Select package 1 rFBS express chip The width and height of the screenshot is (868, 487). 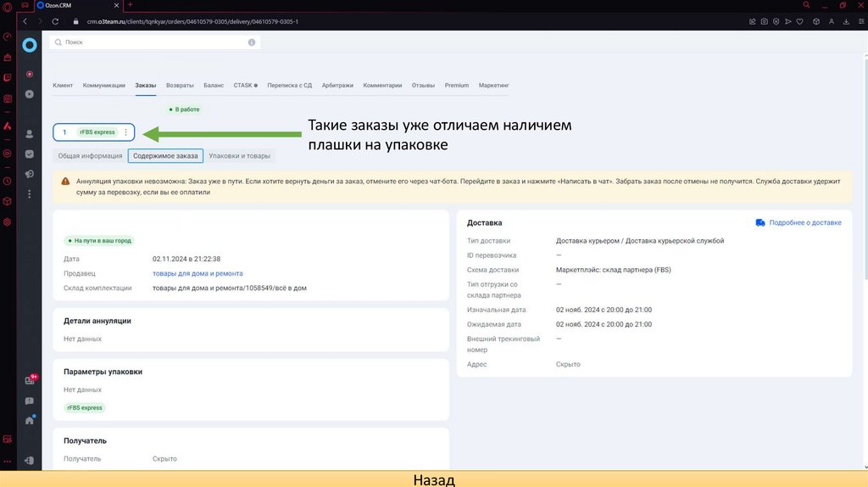pyautogui.click(x=93, y=132)
